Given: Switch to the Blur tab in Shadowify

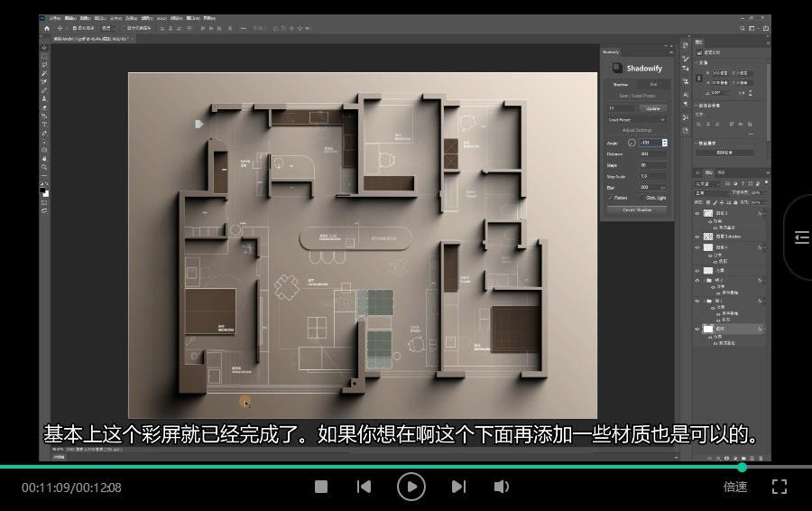Looking at the screenshot, I should click(653, 85).
